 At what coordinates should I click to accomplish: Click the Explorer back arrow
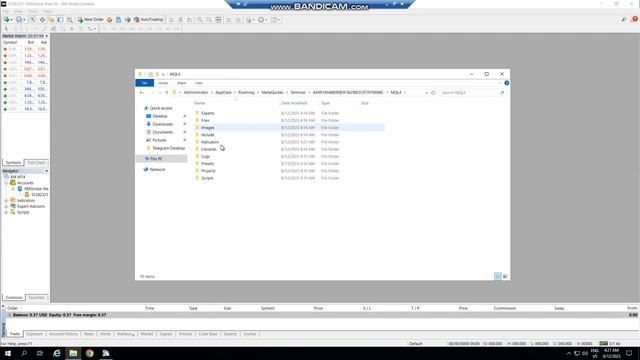(142, 93)
